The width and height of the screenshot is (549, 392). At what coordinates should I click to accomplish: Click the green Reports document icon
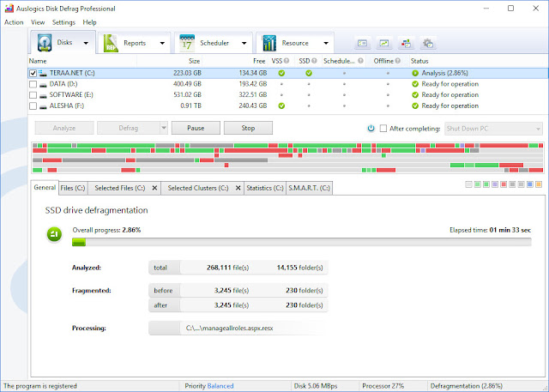pos(111,44)
